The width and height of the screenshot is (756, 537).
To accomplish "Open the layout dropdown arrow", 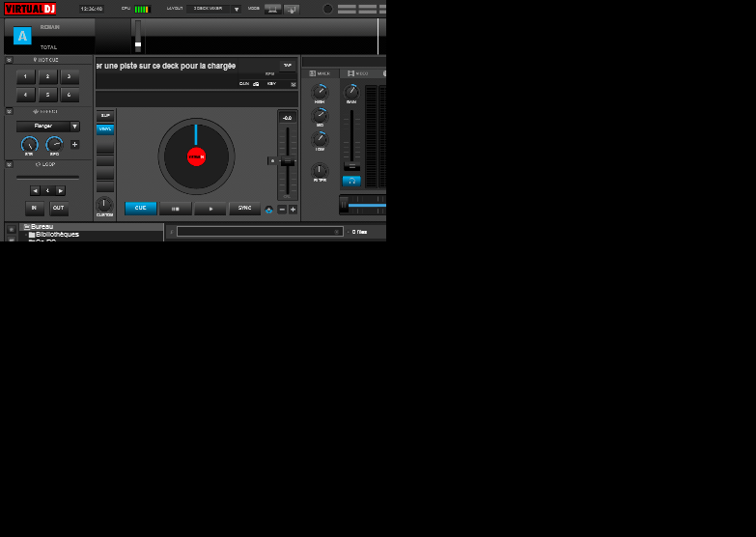I will coord(237,9).
